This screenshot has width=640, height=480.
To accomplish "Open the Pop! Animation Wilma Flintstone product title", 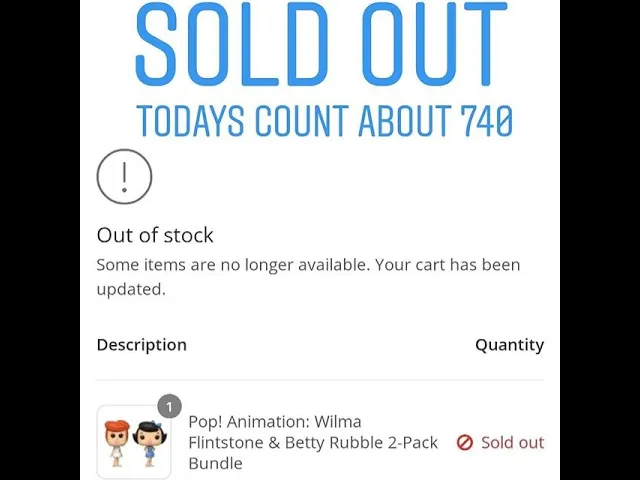I will (313, 442).
